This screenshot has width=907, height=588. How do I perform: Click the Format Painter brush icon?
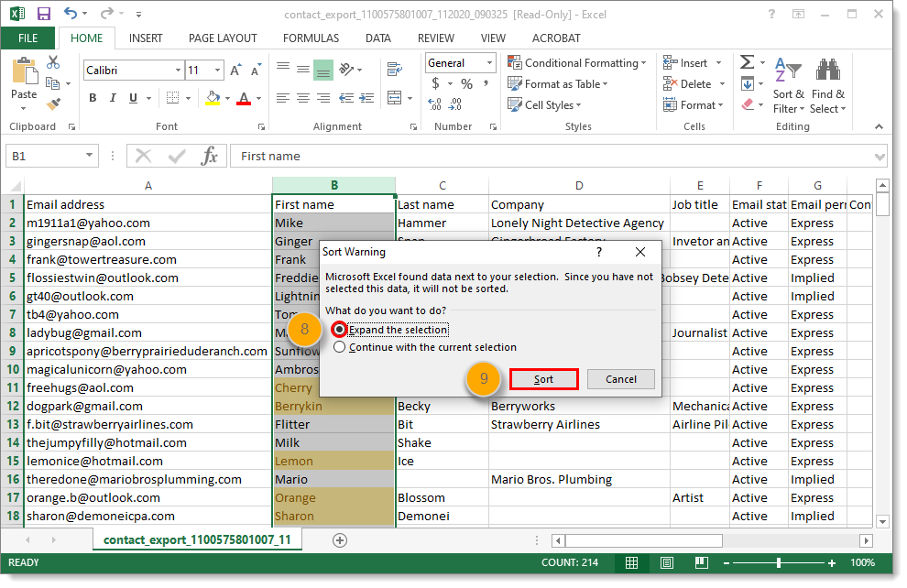pyautogui.click(x=53, y=104)
